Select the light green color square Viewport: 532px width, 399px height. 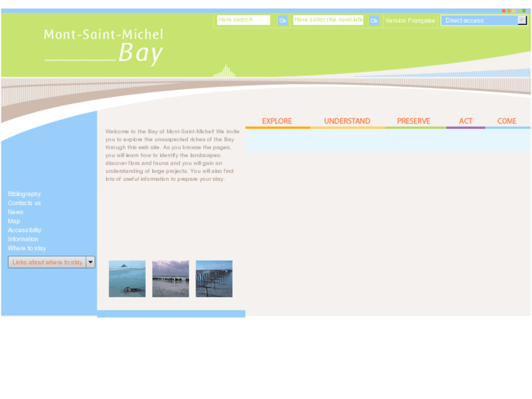[x=519, y=11]
